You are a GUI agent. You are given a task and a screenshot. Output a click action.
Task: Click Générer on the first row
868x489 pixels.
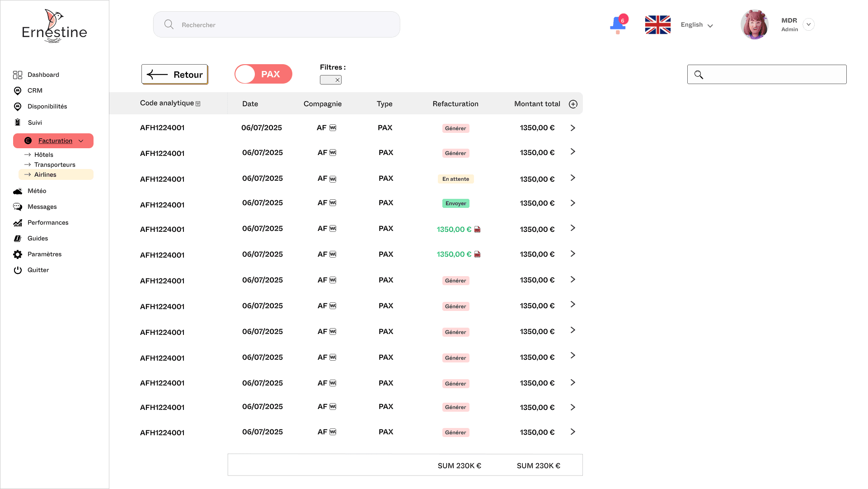pos(455,128)
